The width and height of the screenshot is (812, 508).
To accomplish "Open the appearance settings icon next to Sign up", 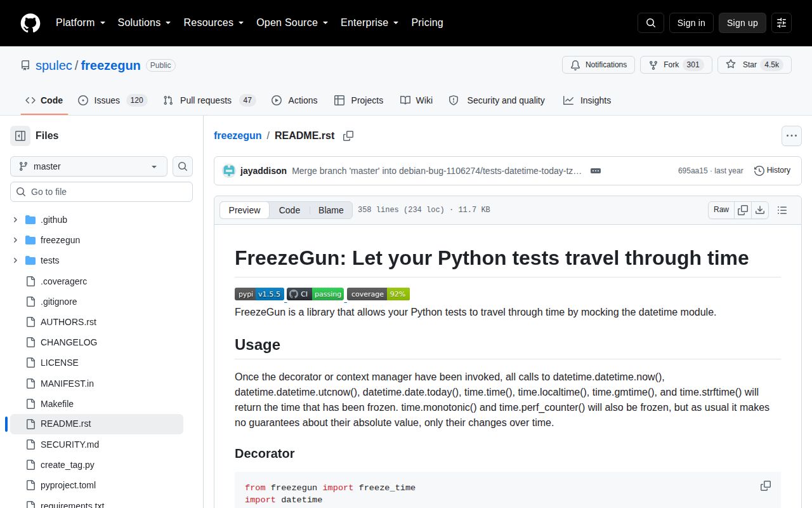I will [x=782, y=23].
